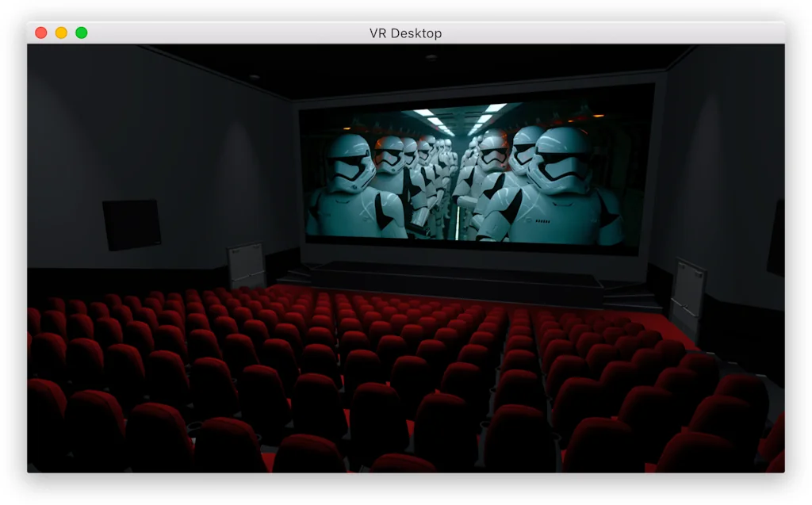Click the ceiling light near left wall
This screenshot has height=505, width=812.
coord(254,77)
